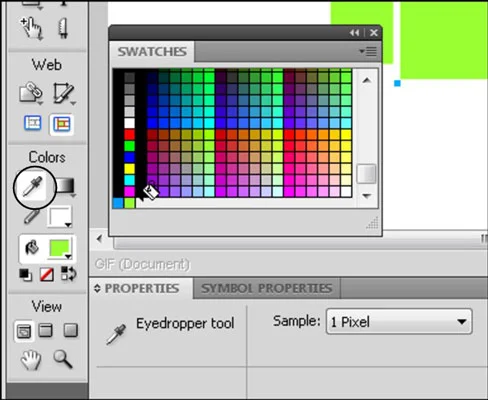
Task: Set no stroke or fill button
Action: point(47,275)
